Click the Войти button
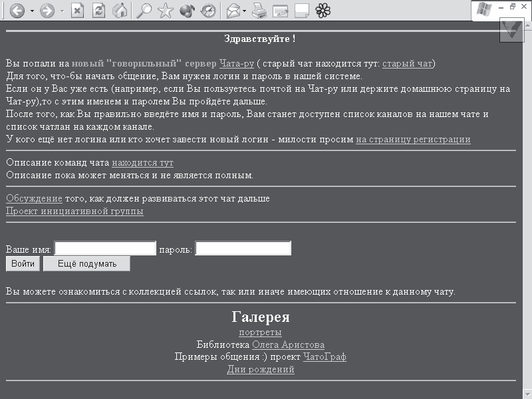The image size is (532, 399). pyautogui.click(x=23, y=263)
